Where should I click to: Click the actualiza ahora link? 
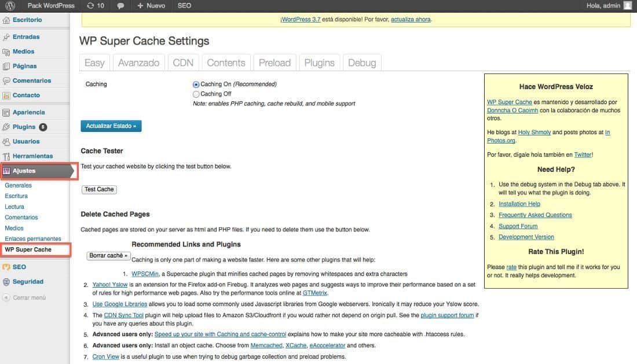tap(411, 20)
